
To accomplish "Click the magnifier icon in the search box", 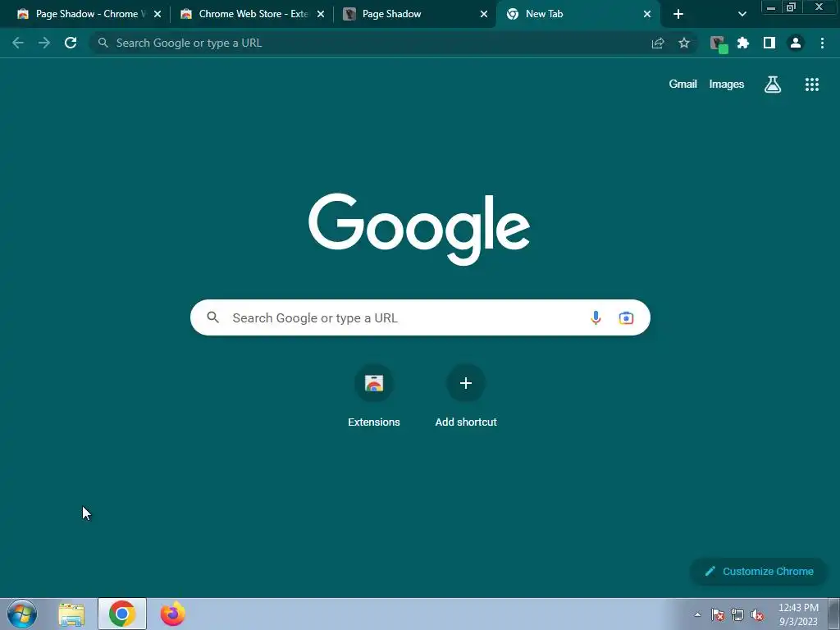I will (x=212, y=317).
